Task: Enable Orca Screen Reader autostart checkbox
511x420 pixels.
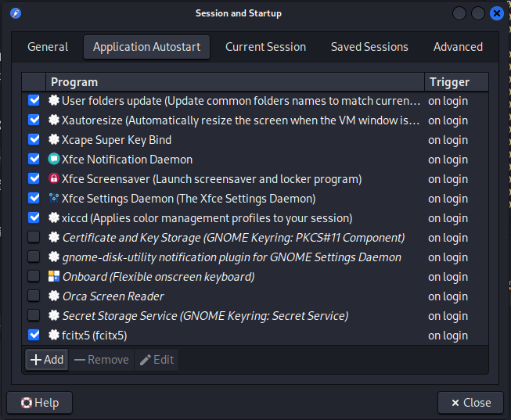Action: (34, 296)
